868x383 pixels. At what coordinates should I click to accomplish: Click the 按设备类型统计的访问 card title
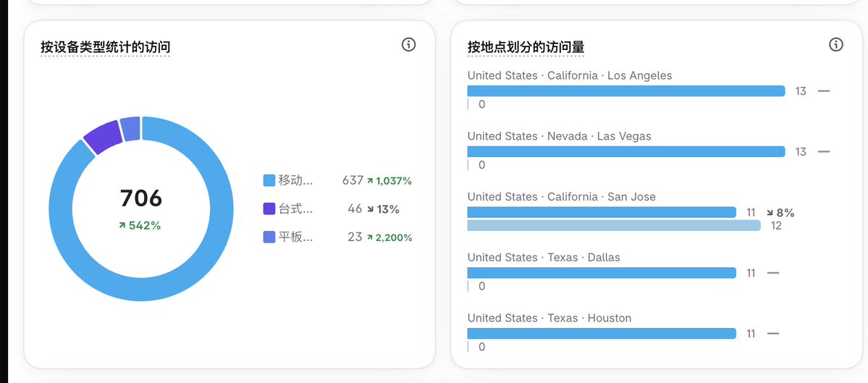coord(105,48)
